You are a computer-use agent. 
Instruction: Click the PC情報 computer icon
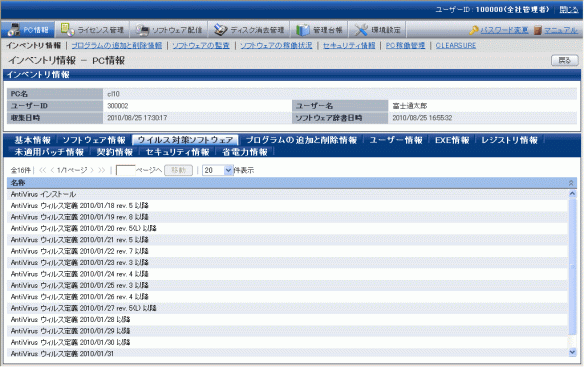coord(14,29)
